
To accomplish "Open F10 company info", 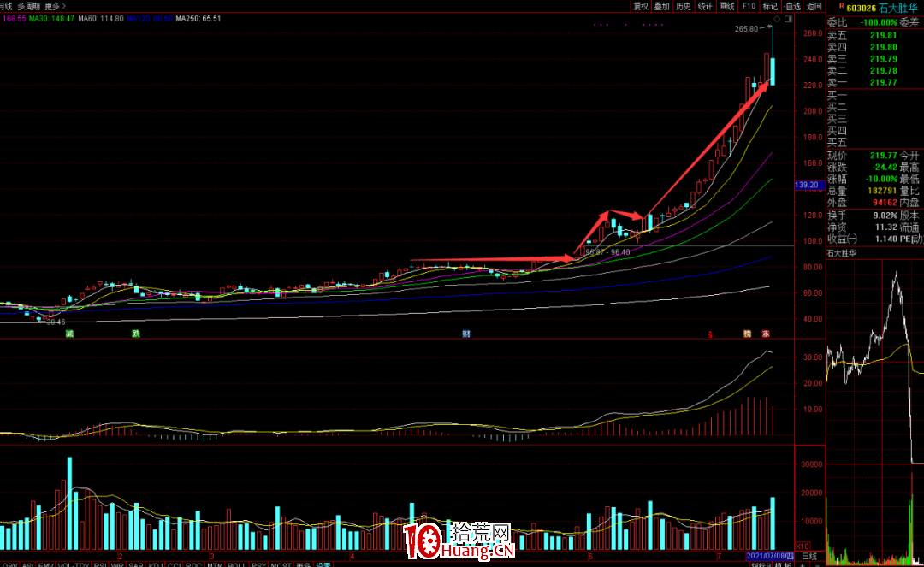I will coord(749,6).
